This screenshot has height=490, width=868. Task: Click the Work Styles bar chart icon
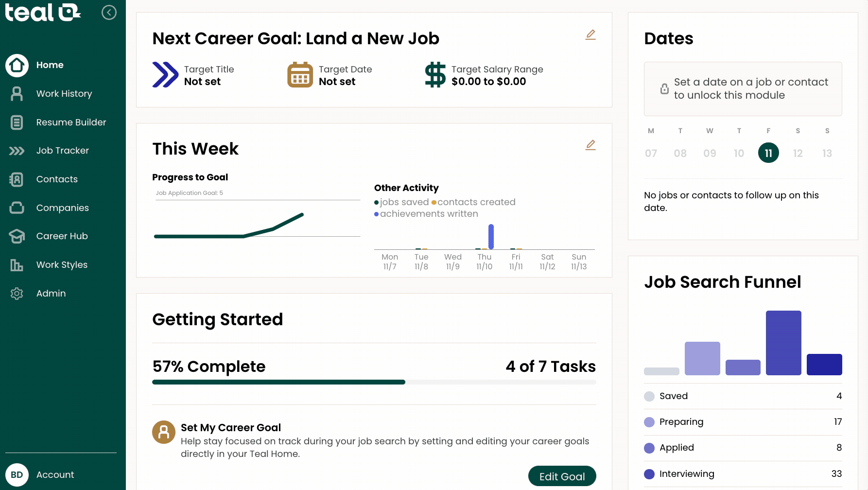coord(17,265)
